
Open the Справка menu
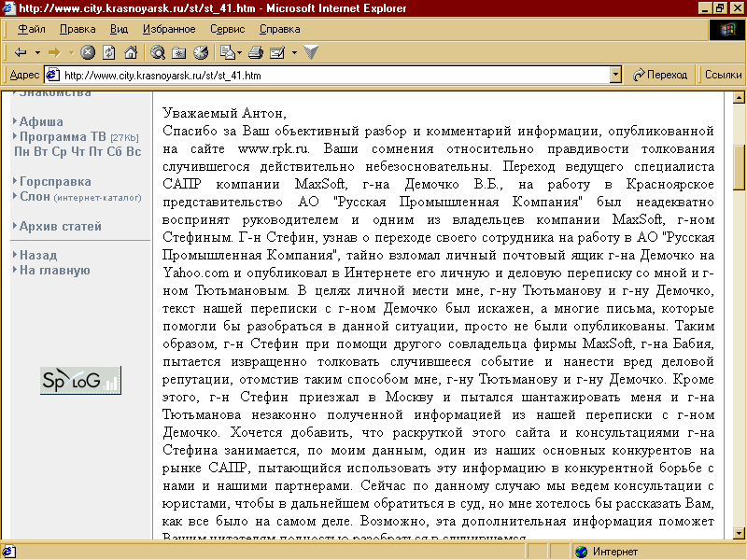(279, 29)
